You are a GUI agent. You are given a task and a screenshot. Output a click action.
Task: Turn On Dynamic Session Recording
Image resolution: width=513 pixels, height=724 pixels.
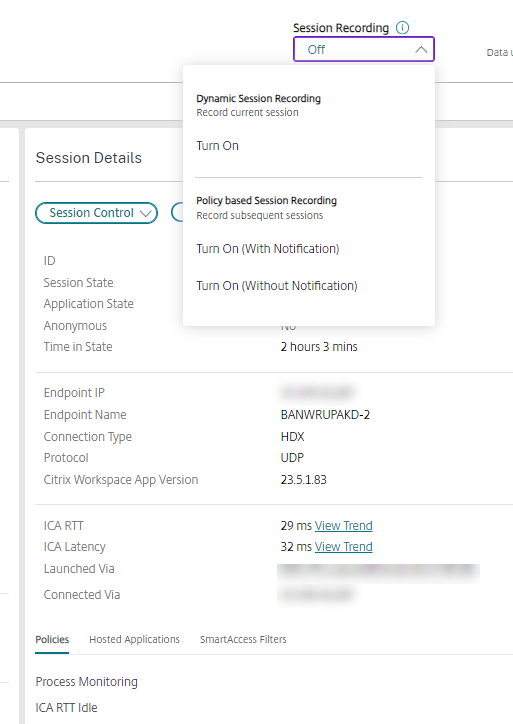click(x=217, y=145)
